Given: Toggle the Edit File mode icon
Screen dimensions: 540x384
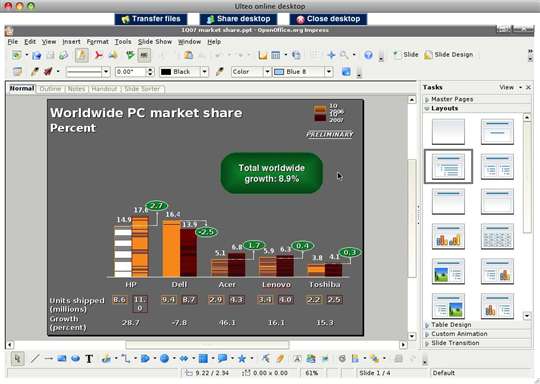Looking at the screenshot, I should pos(82,55).
